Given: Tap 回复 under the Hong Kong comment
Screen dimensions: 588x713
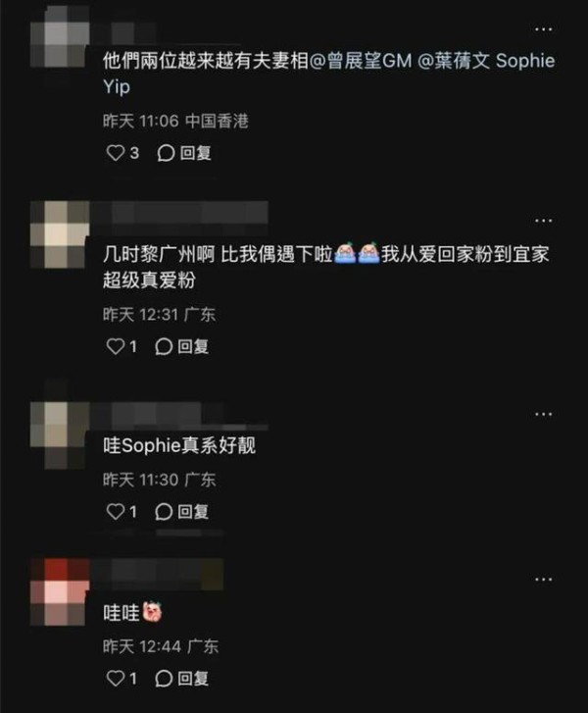Looking at the screenshot, I should (x=195, y=153).
